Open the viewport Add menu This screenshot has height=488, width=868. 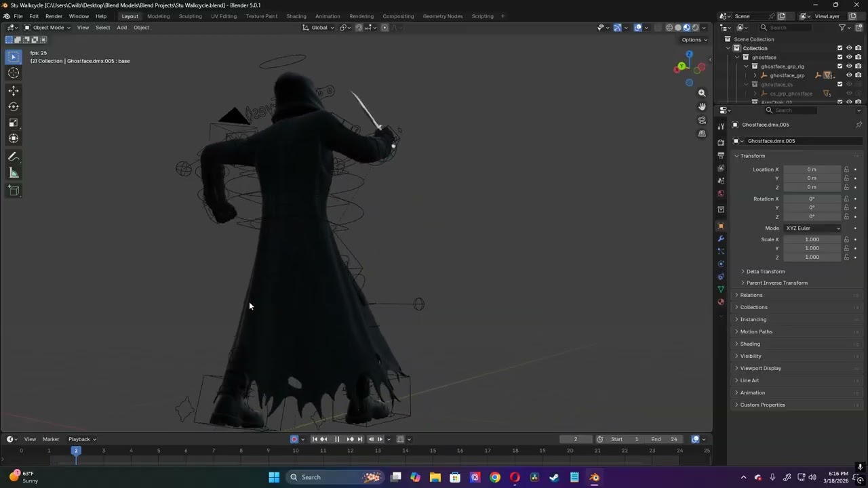tap(121, 28)
